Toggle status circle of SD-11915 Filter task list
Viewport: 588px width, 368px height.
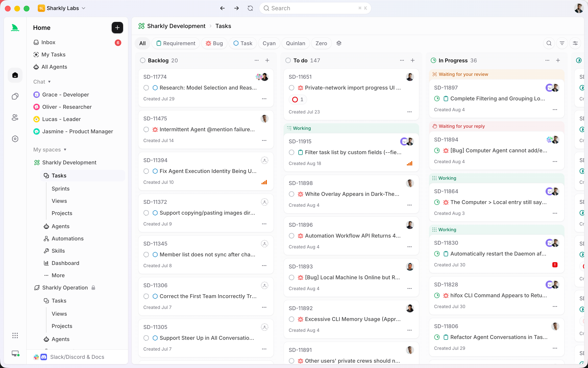click(292, 152)
